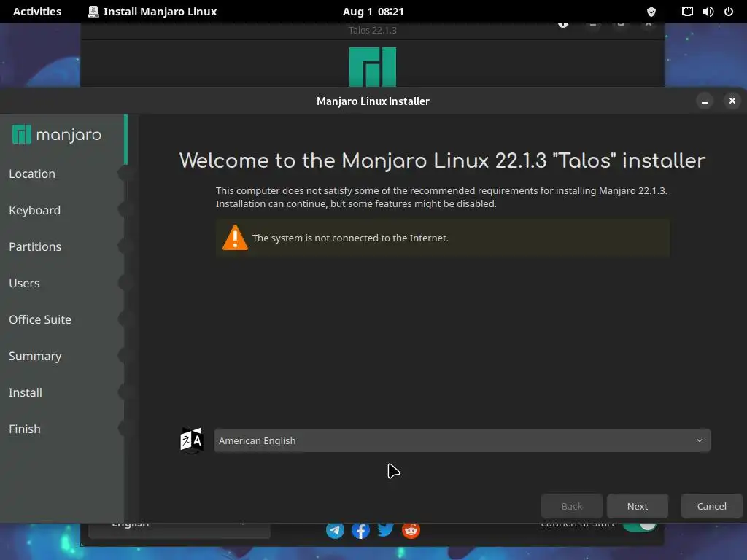Image resolution: width=747 pixels, height=560 pixels.
Task: Click the Talos 22.1.3 title in Hello window
Action: point(373,30)
